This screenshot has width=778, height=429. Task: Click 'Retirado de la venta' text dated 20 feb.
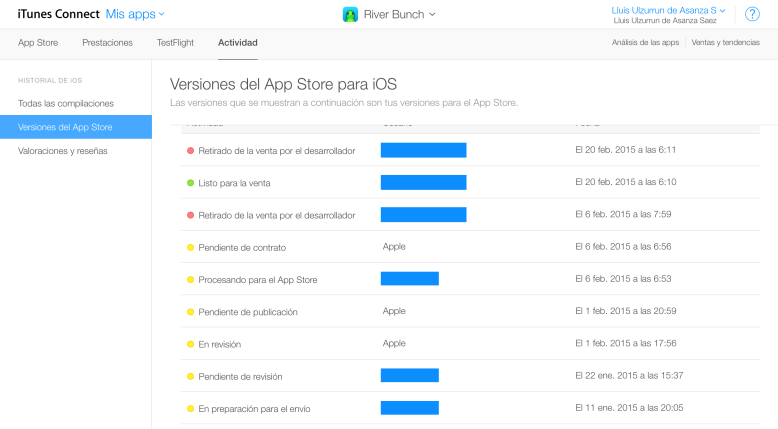coord(277,151)
